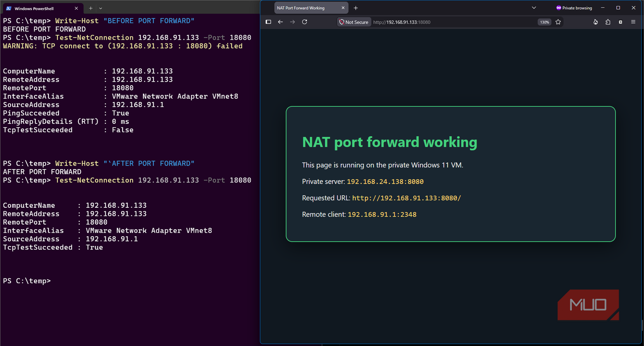The height and width of the screenshot is (346, 644).
Task: Click the PingSucceeded True value
Action: click(x=120, y=113)
